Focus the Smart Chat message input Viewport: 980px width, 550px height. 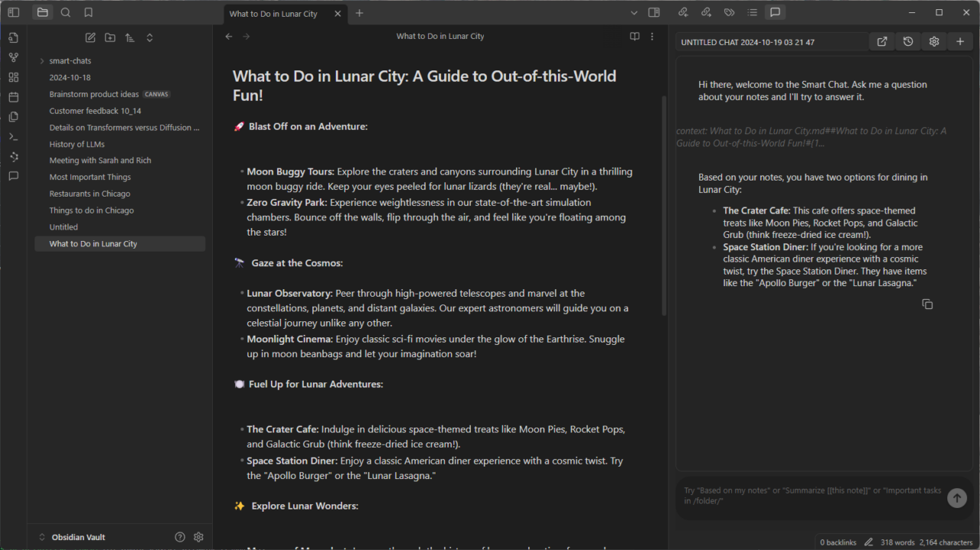812,496
